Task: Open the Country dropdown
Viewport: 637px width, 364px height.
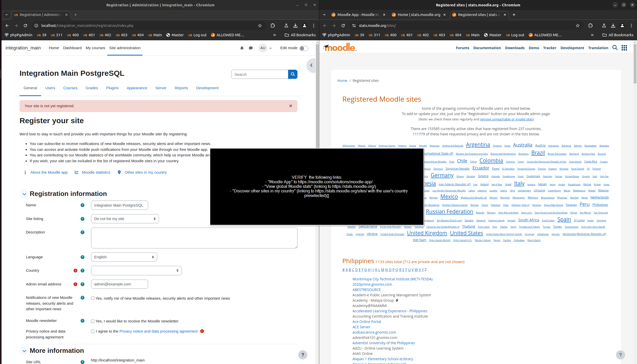Action: pyautogui.click(x=136, y=270)
